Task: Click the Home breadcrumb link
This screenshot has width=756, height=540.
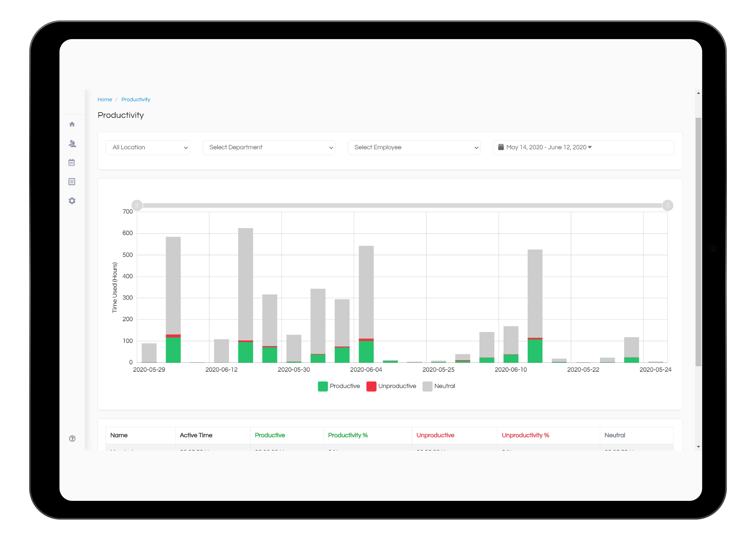Action: [105, 99]
